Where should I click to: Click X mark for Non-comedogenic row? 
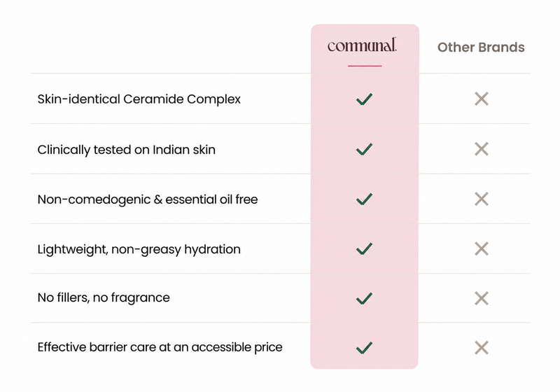pos(482,199)
